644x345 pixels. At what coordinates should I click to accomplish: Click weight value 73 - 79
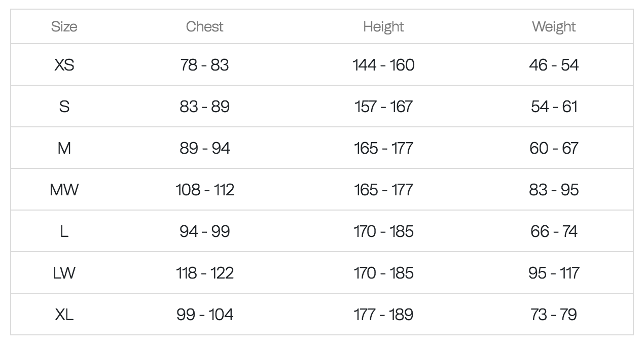coord(554,315)
